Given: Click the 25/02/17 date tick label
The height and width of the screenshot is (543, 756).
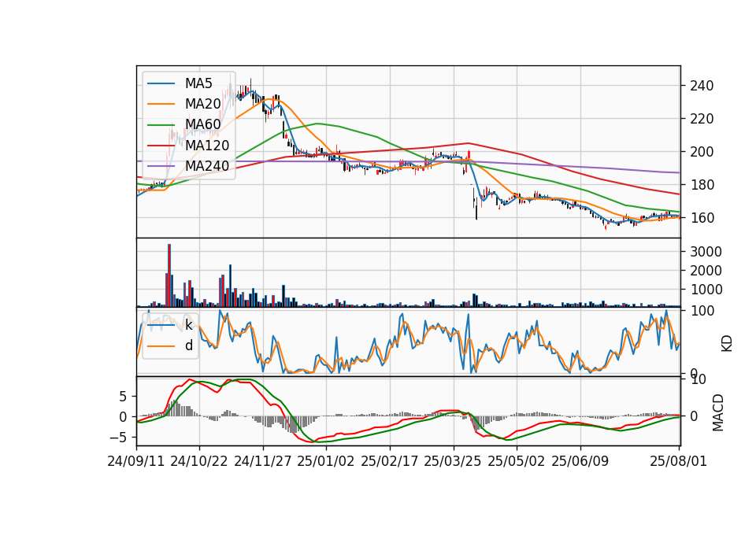Looking at the screenshot, I should (x=390, y=461).
